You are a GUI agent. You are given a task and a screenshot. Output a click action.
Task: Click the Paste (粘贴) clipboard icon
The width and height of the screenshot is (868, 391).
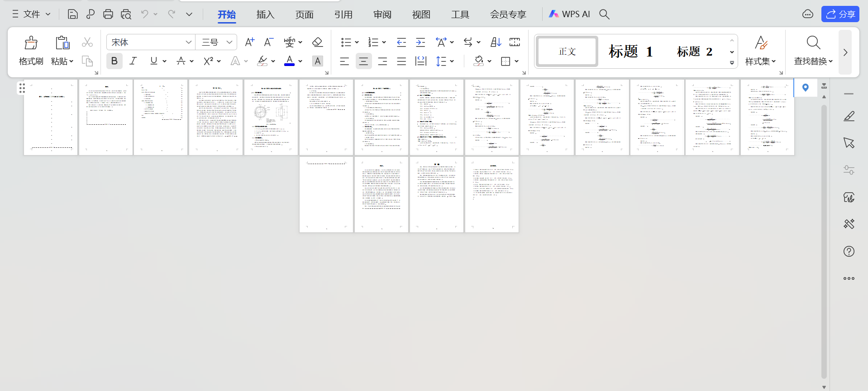(x=62, y=43)
